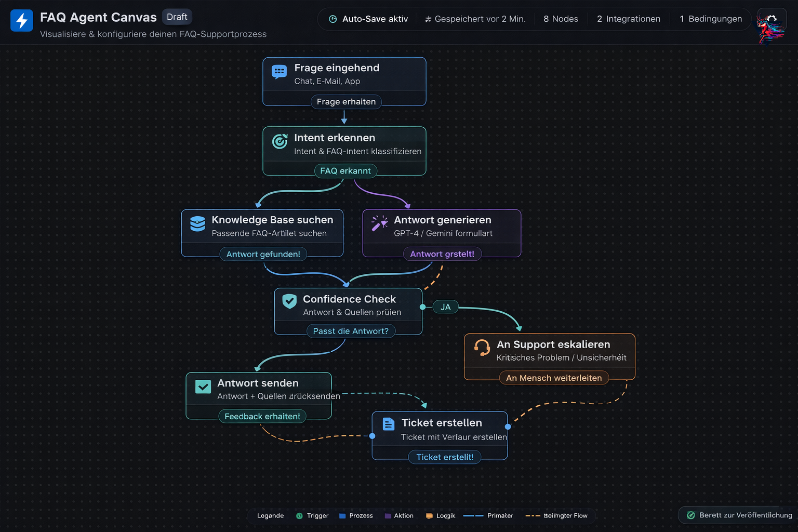Viewport: 798px width, 532px height.
Task: Click the FAQ erkannt output pill
Action: coord(345,171)
